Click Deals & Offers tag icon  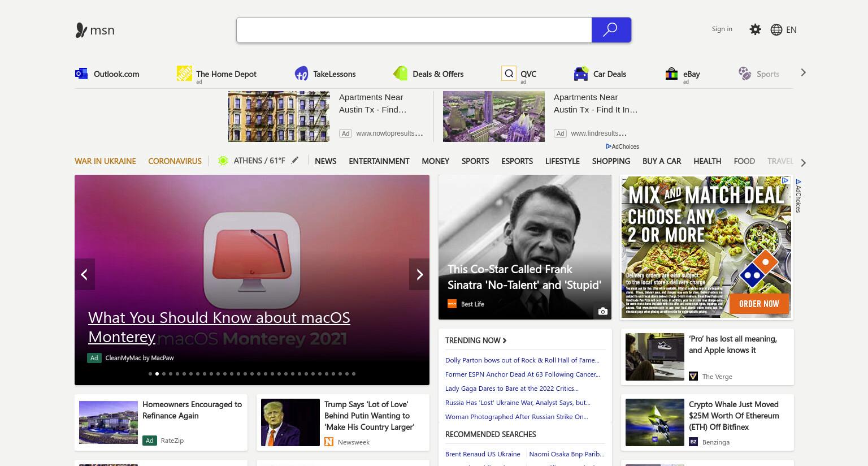pos(400,74)
